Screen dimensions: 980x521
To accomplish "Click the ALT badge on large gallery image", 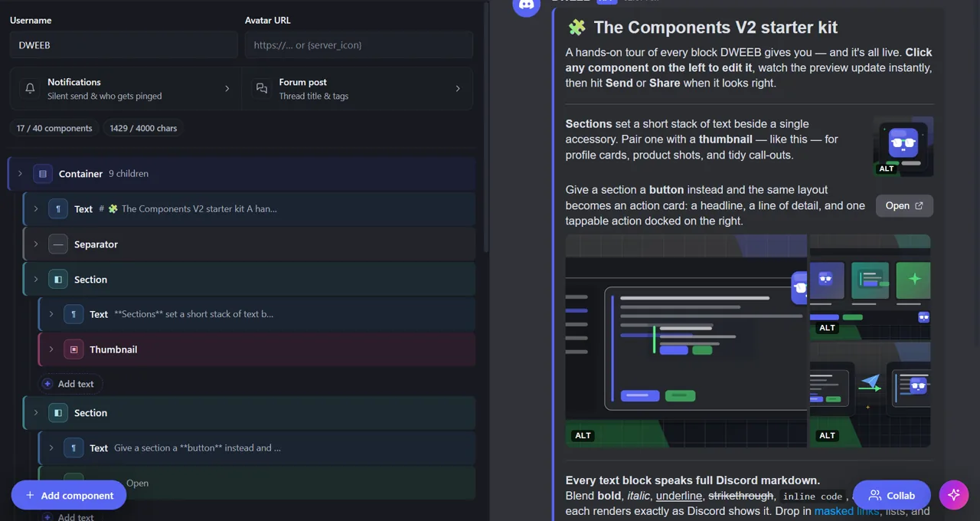I will (x=583, y=435).
